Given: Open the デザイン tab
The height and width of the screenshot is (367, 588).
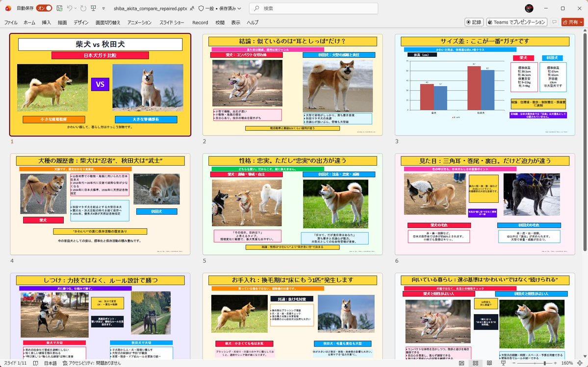Looking at the screenshot, I should [x=81, y=23].
